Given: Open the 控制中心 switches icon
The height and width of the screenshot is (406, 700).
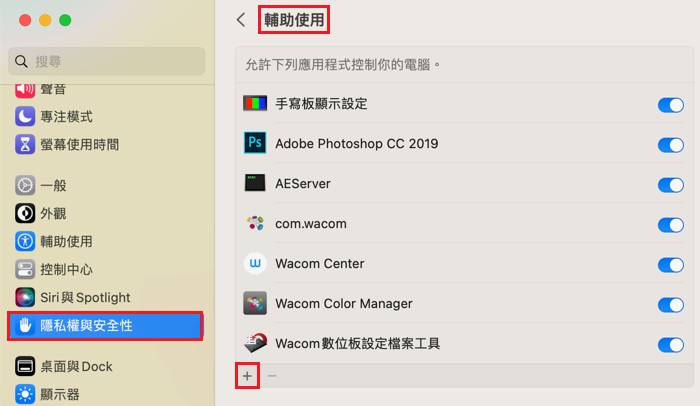Looking at the screenshot, I should 25,269.
